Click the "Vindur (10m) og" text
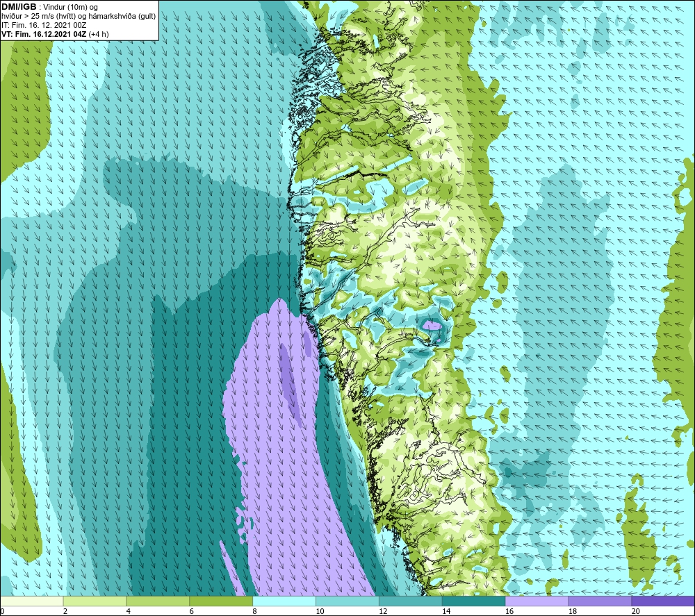This screenshot has width=695, height=616. pyautogui.click(x=70, y=8)
